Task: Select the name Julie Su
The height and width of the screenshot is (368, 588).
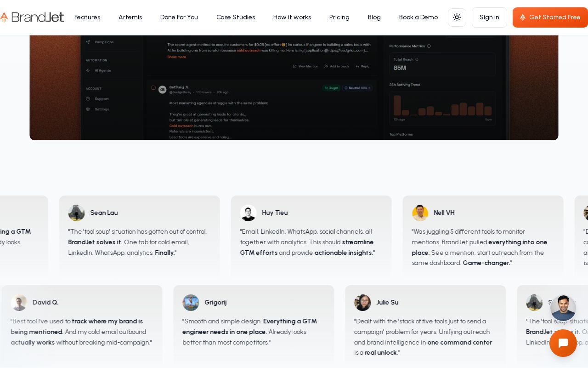Action: pos(387,302)
